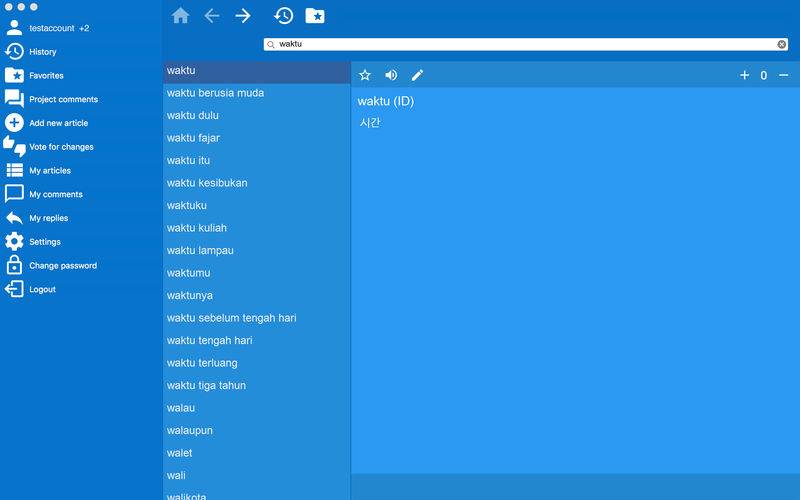Clear the search field with X icon
The width and height of the screenshot is (800, 500).
click(x=782, y=44)
